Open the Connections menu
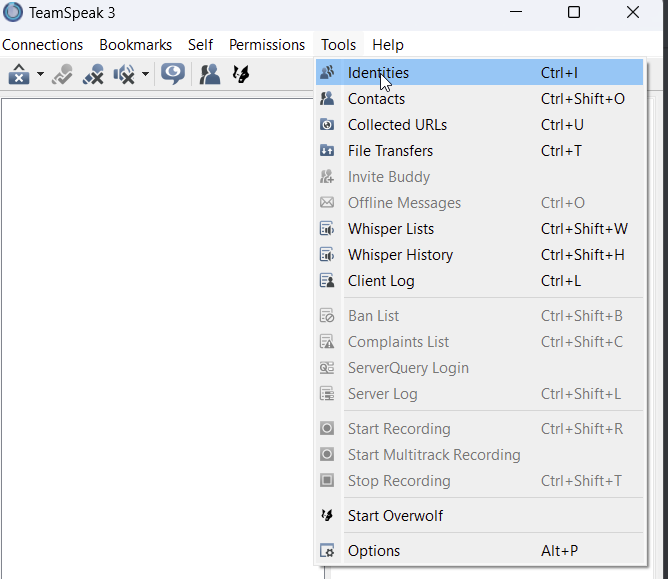 (43, 45)
